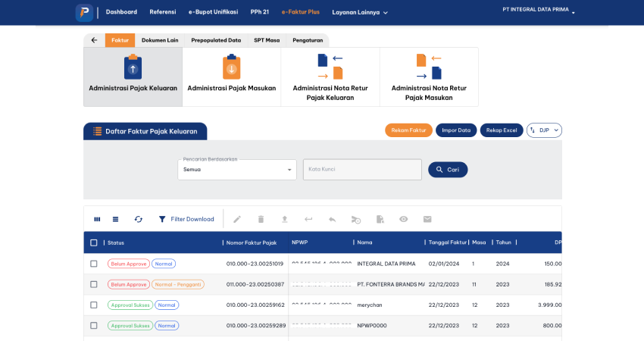Image resolution: width=644 pixels, height=341 pixels.
Task: Click the column view icon
Action: pyautogui.click(x=97, y=219)
